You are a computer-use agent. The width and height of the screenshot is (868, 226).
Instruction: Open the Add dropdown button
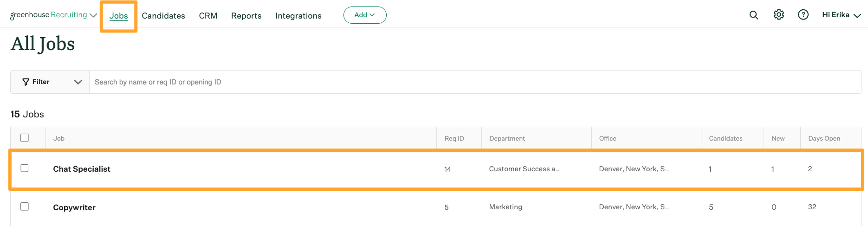coord(365,15)
